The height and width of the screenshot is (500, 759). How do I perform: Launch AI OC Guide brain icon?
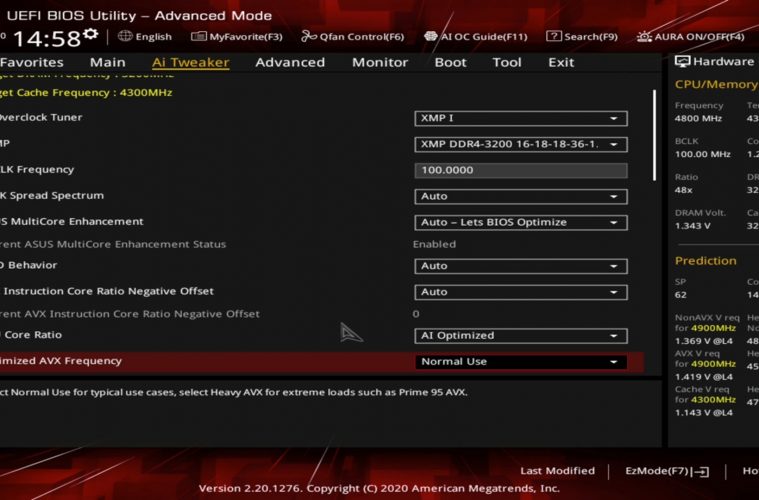[430, 36]
